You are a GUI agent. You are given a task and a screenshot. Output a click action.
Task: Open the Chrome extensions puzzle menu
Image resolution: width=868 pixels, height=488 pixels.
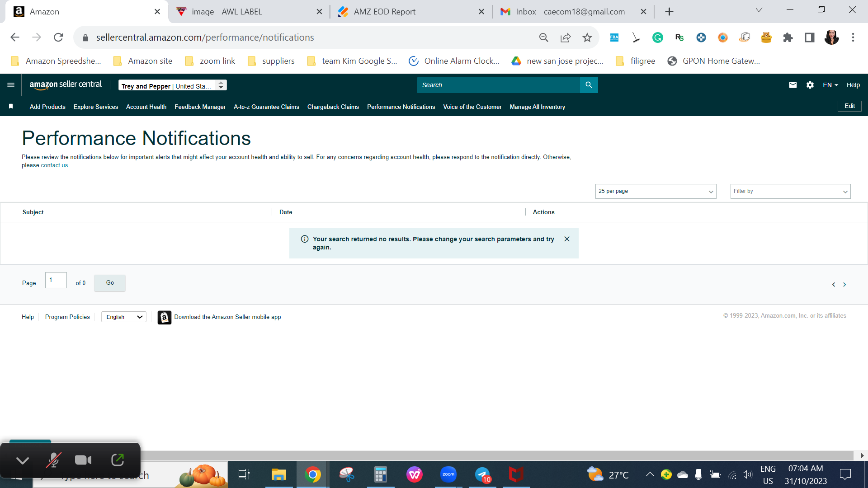[788, 38]
